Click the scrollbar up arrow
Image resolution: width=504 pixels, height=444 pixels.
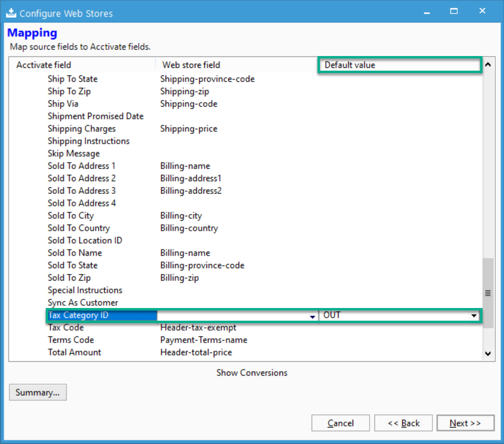pyautogui.click(x=488, y=65)
